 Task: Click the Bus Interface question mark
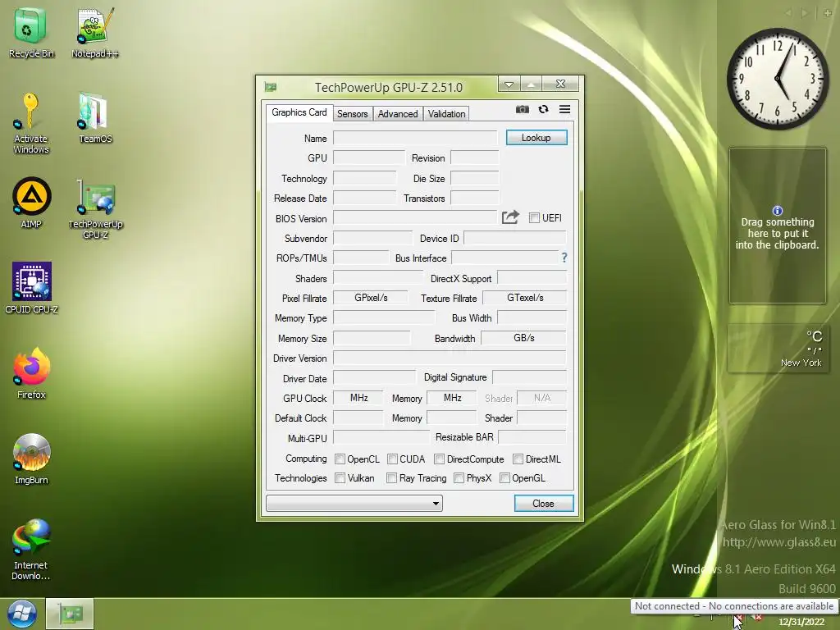click(564, 258)
